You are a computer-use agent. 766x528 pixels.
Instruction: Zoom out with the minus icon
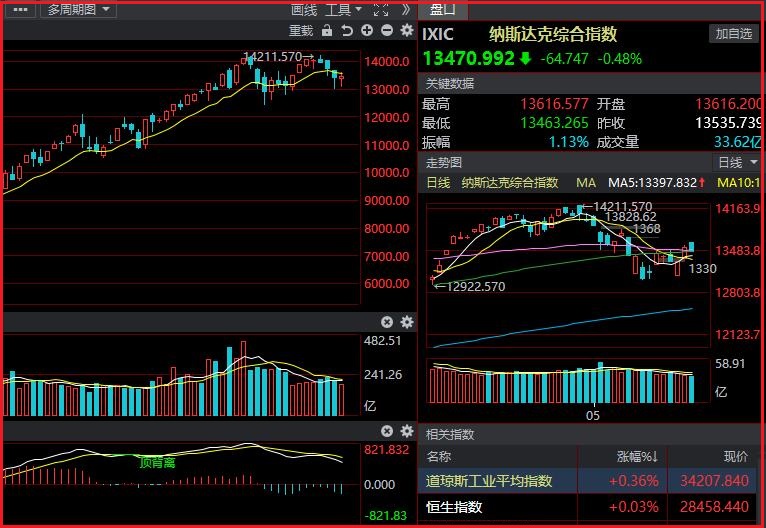pos(387,30)
